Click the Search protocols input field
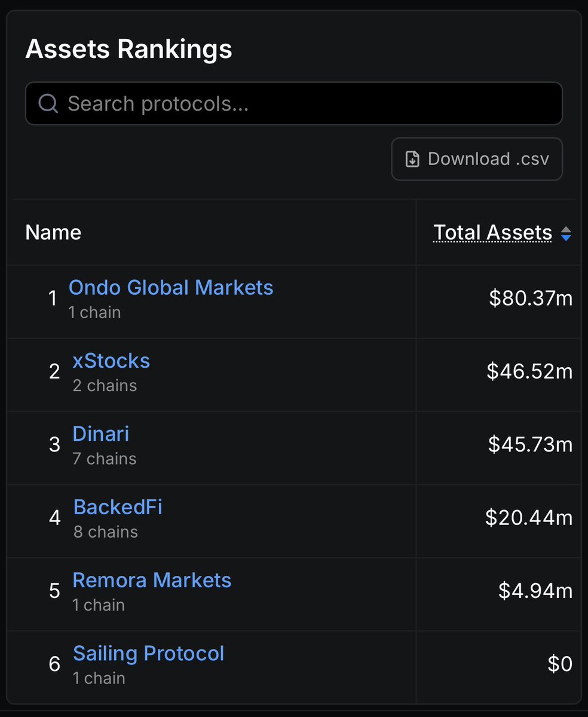Viewport: 588px width, 717px height. point(294,103)
